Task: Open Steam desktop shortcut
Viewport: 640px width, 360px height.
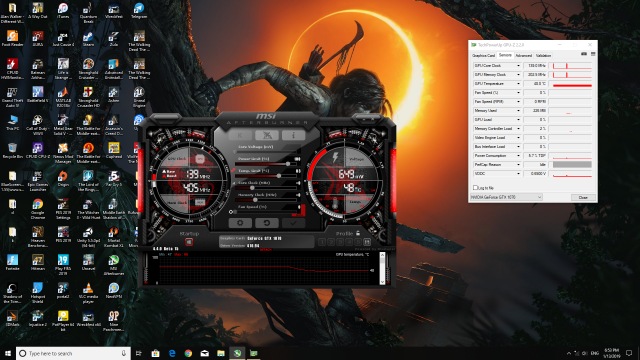Action: (x=88, y=39)
